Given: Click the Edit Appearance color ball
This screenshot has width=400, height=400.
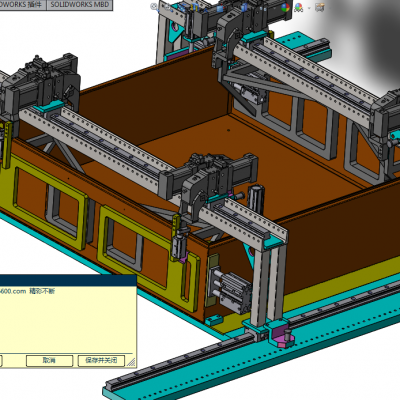Looking at the screenshot, I should (285, 7).
